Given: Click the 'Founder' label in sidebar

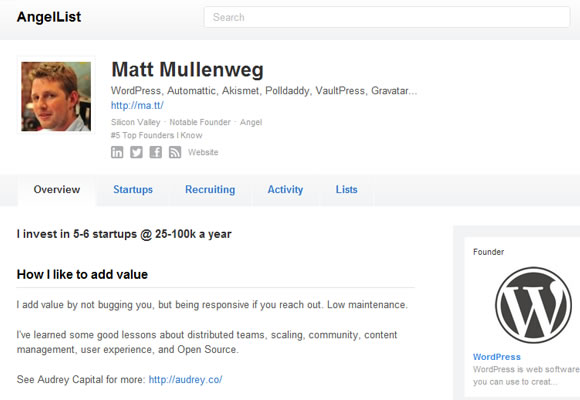Looking at the screenshot, I should point(488,252).
